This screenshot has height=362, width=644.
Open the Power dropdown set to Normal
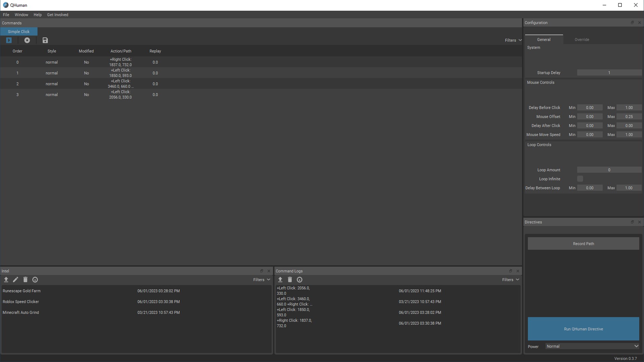coord(592,346)
